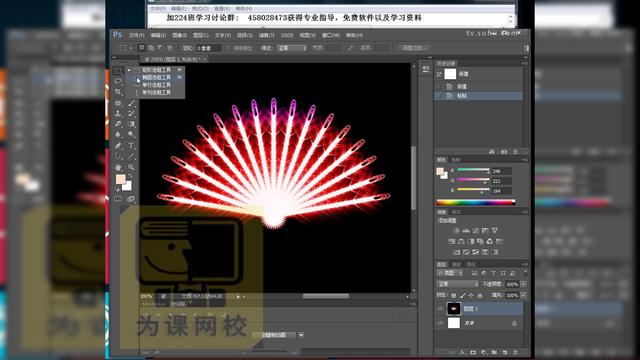Viewport: 640px width, 360px height.
Task: Select the Horizontal Type tool
Action: [131, 145]
